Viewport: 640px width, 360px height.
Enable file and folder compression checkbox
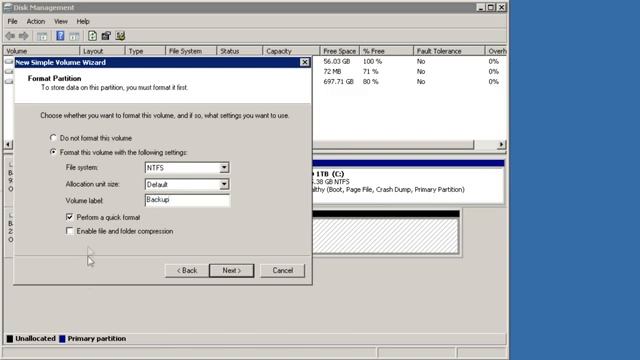tap(70, 231)
